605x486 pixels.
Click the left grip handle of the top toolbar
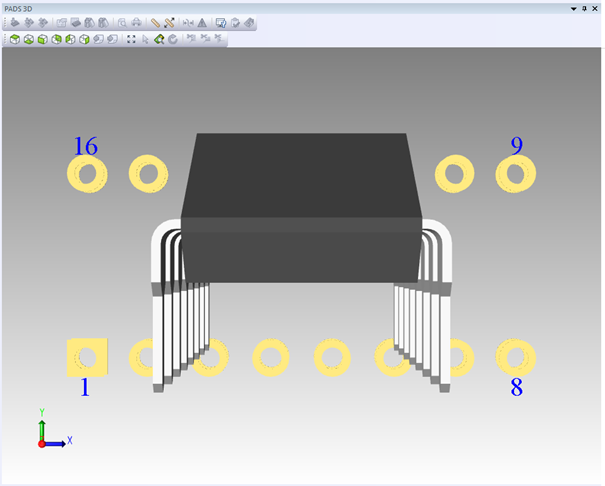pos(5,23)
